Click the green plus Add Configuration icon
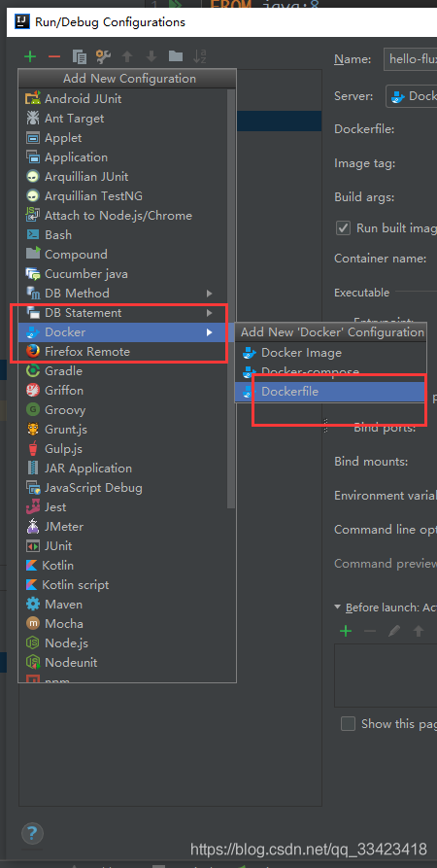 [x=30, y=56]
